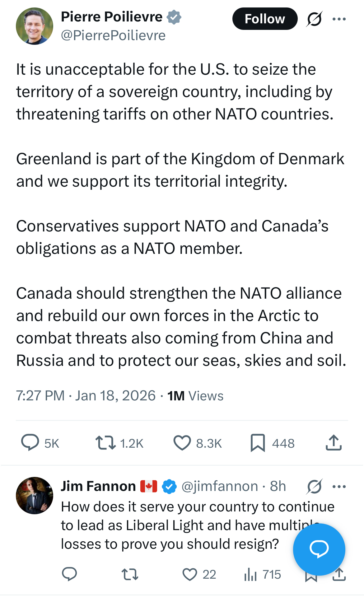The image size is (364, 597).
Task: Follow Pierre Poilievre
Action: click(x=265, y=19)
